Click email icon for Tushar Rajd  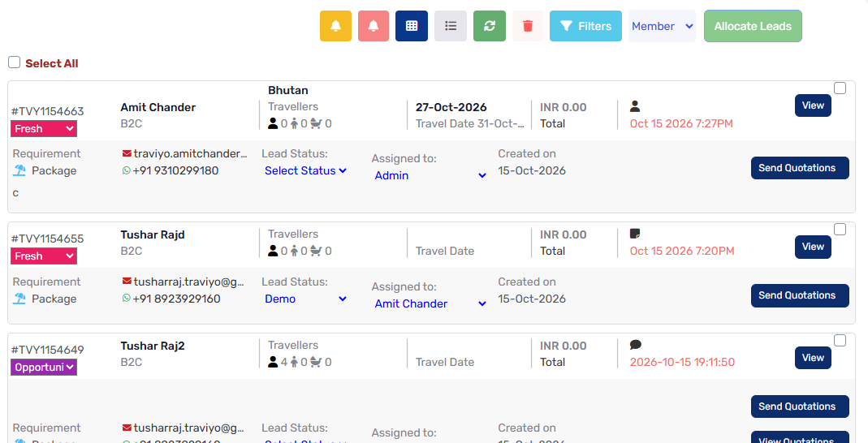click(127, 282)
